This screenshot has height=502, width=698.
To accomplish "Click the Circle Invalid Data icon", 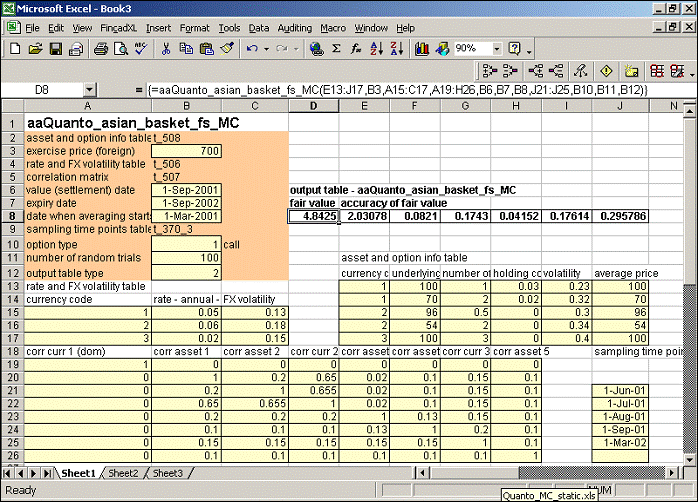I will (x=657, y=71).
